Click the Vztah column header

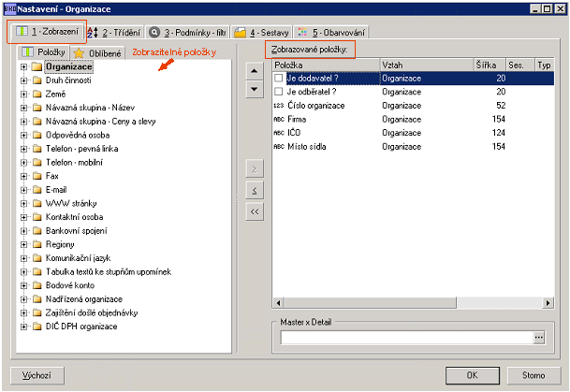(427, 65)
